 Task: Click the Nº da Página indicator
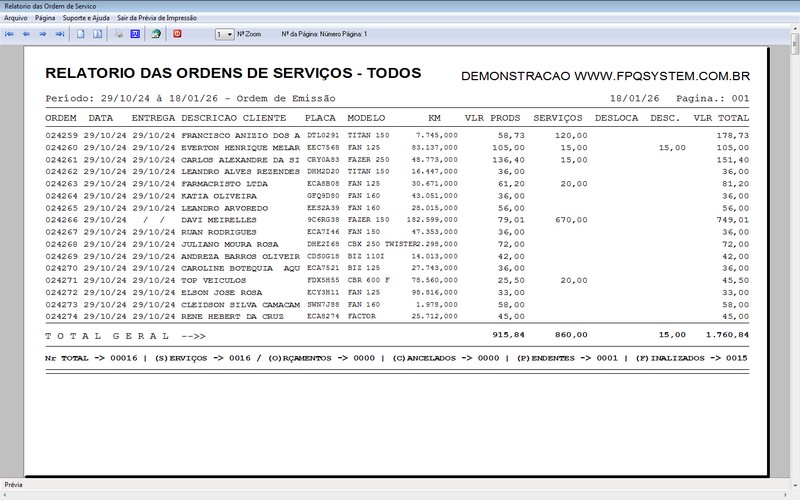[324, 34]
